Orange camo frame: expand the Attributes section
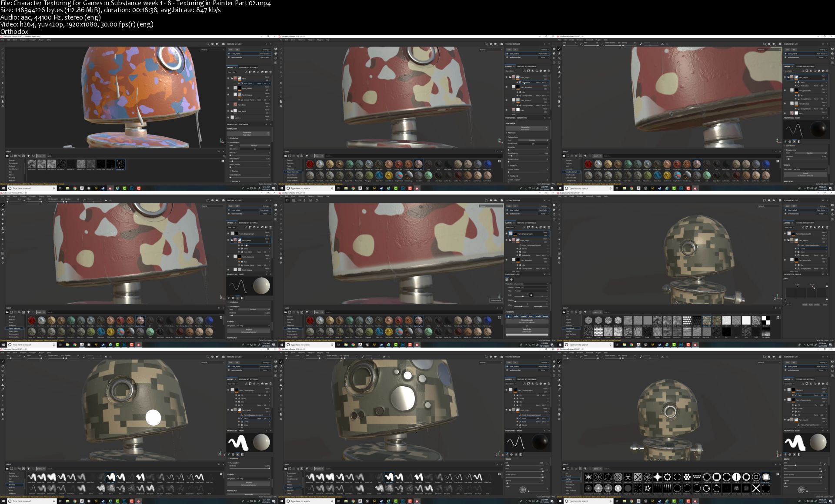The height and width of the screenshot is (504, 835). click(233, 138)
